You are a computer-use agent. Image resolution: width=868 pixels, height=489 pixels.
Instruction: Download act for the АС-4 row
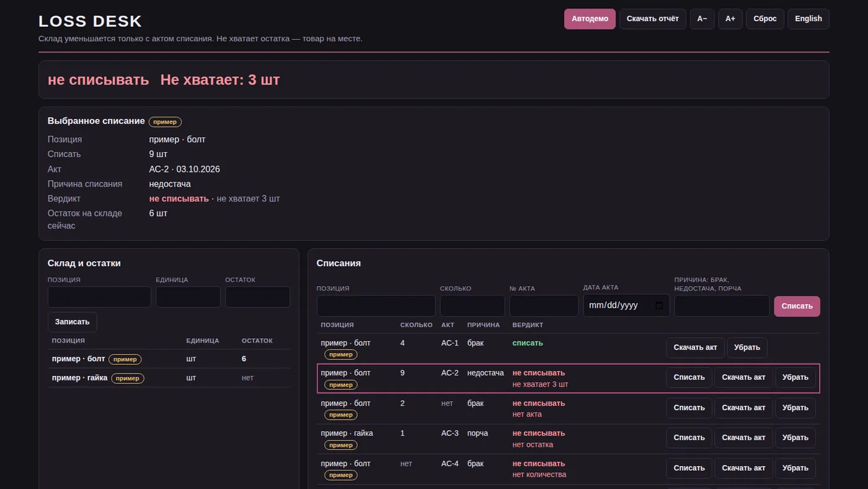click(x=743, y=468)
